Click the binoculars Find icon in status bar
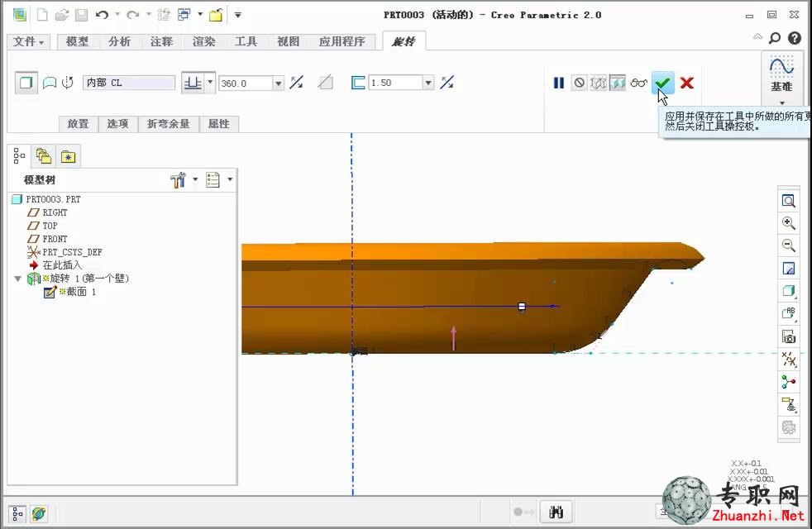Viewport: 812px width, 529px height. click(556, 512)
